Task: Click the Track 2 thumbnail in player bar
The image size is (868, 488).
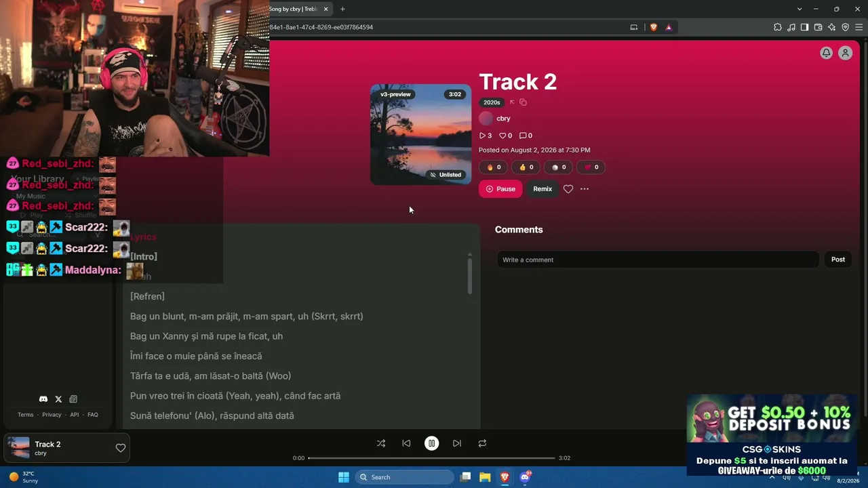Action: click(x=18, y=448)
